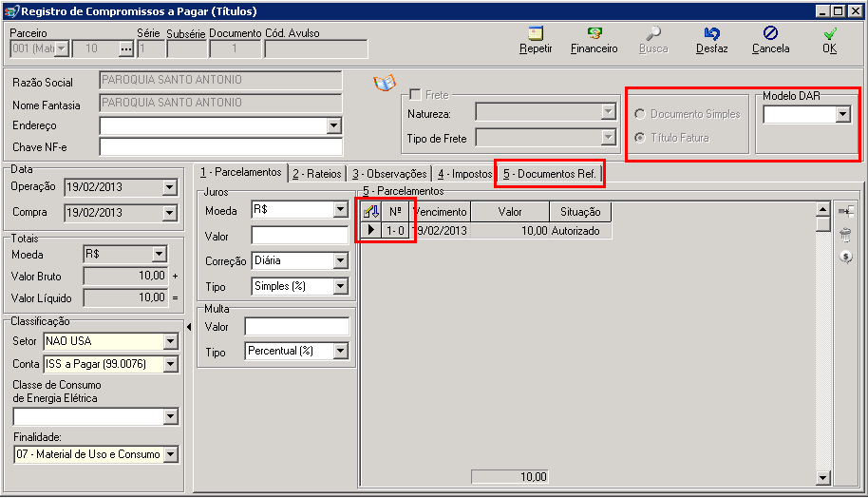Viewport: 868px width, 498px height.
Task: Click the Desfaz undo icon
Action: coord(712,34)
